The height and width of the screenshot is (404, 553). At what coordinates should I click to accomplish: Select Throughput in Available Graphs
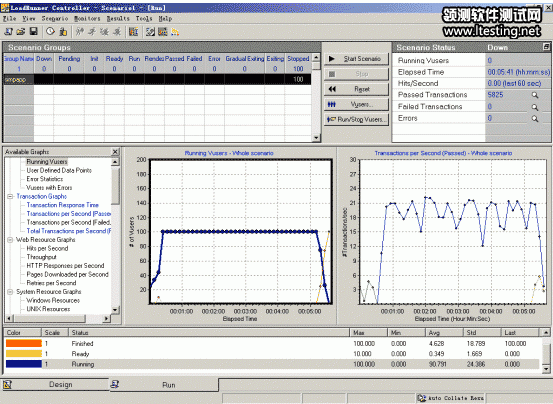(x=41, y=257)
